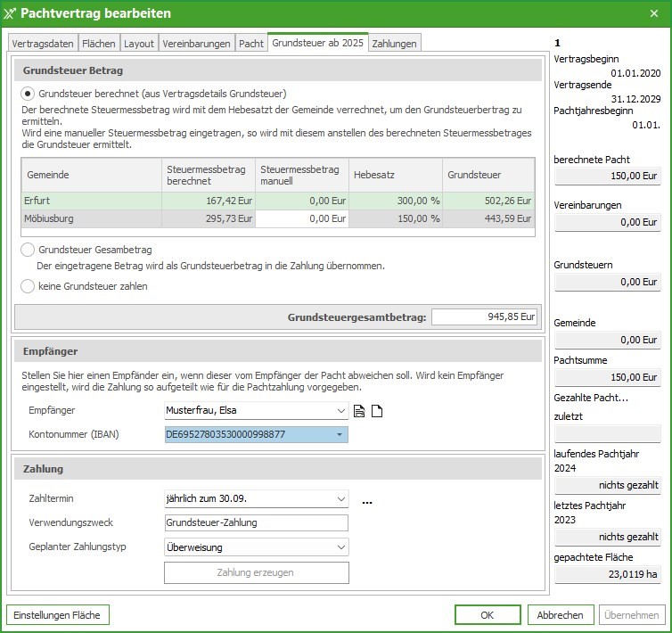Go to the Vereinbarungen tab

point(197,43)
